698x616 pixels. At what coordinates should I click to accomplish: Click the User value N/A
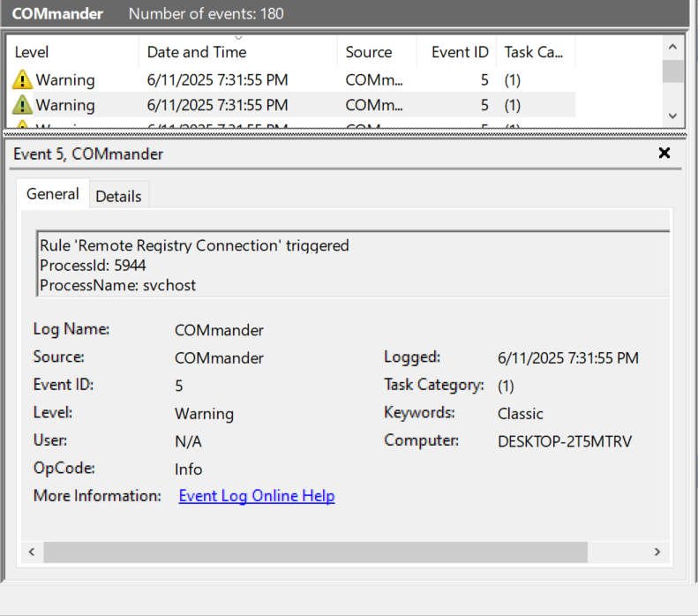click(x=188, y=441)
